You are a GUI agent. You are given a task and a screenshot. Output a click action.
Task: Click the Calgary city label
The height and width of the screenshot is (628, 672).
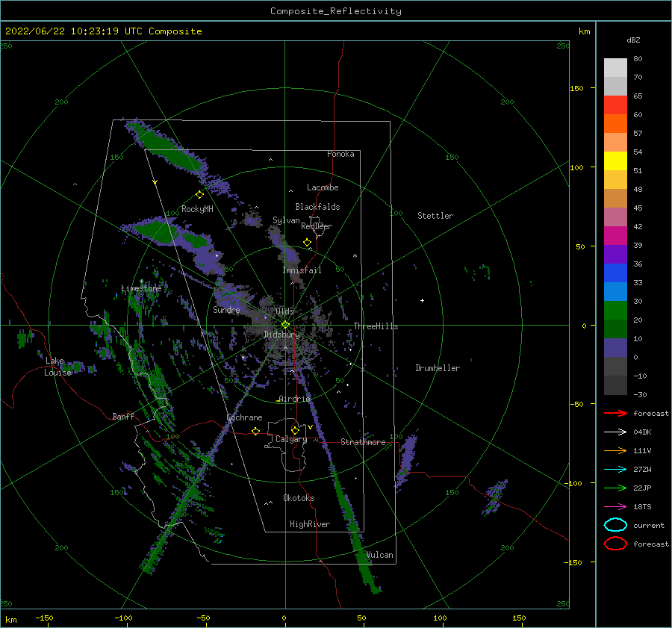[x=291, y=439]
